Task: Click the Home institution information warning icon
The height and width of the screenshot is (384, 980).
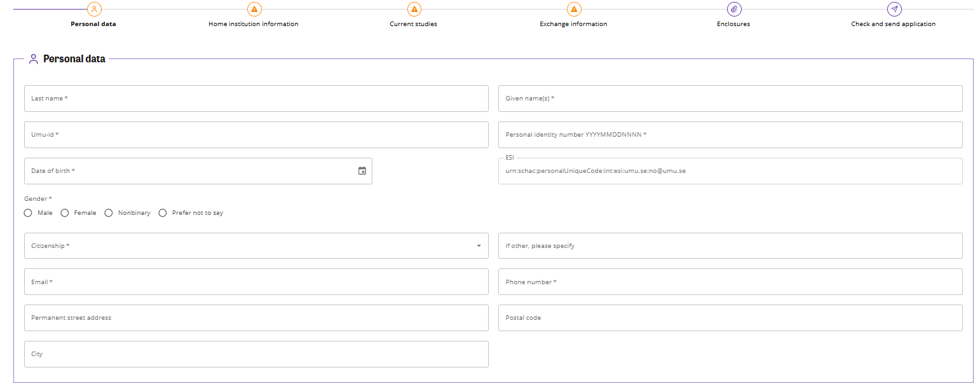Action: click(254, 10)
